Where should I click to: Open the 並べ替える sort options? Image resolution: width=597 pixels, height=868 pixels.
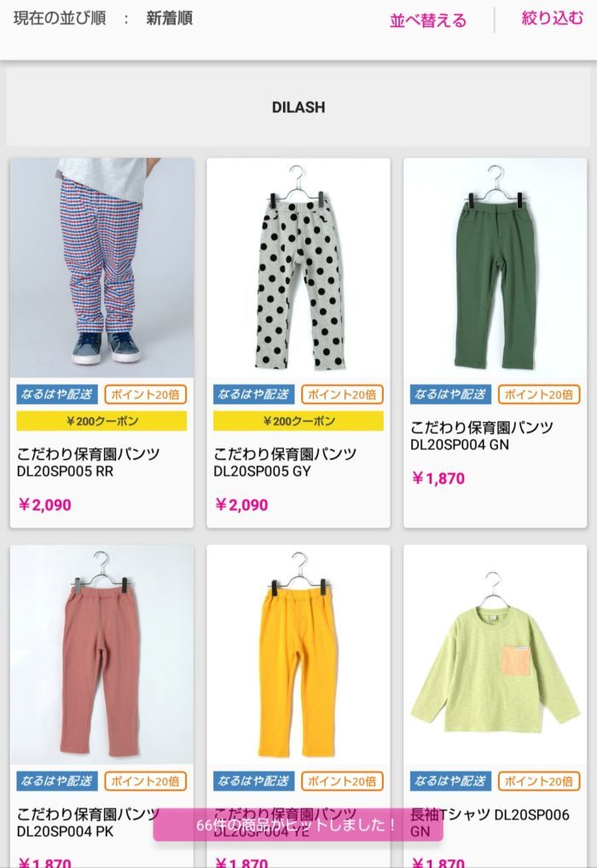(428, 20)
